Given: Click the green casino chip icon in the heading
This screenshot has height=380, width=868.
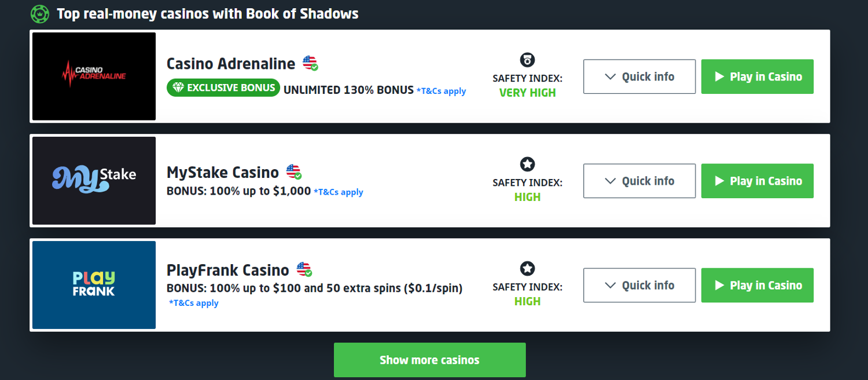Looking at the screenshot, I should pyautogui.click(x=40, y=13).
